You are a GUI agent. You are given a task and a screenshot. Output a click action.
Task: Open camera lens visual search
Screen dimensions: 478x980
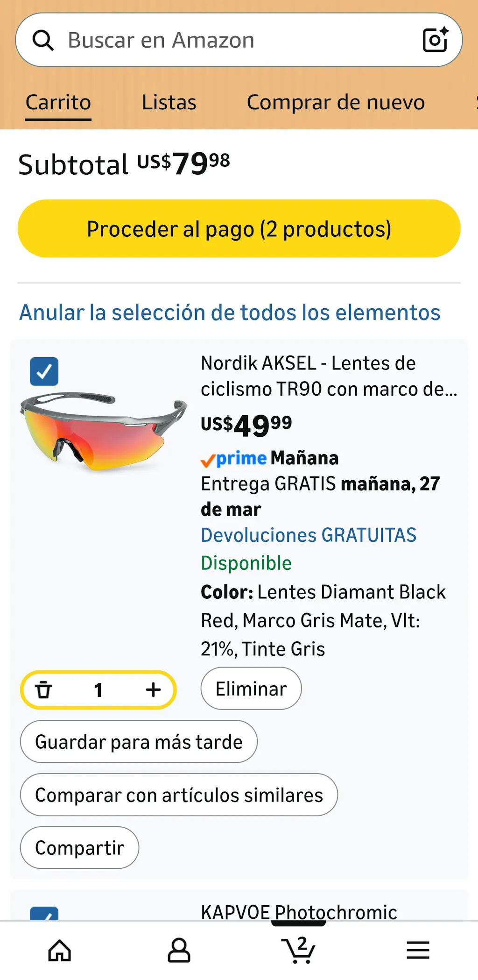point(435,40)
